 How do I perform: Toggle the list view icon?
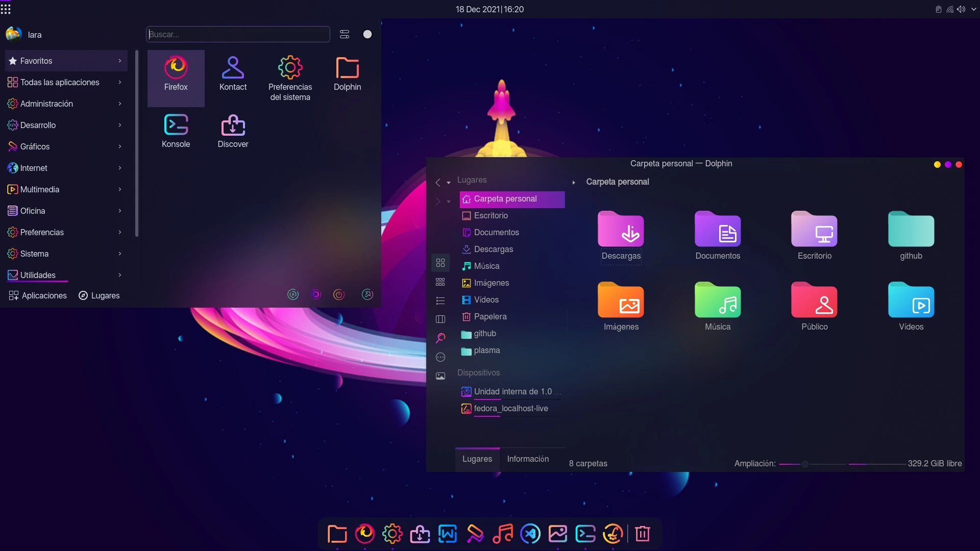(x=441, y=300)
